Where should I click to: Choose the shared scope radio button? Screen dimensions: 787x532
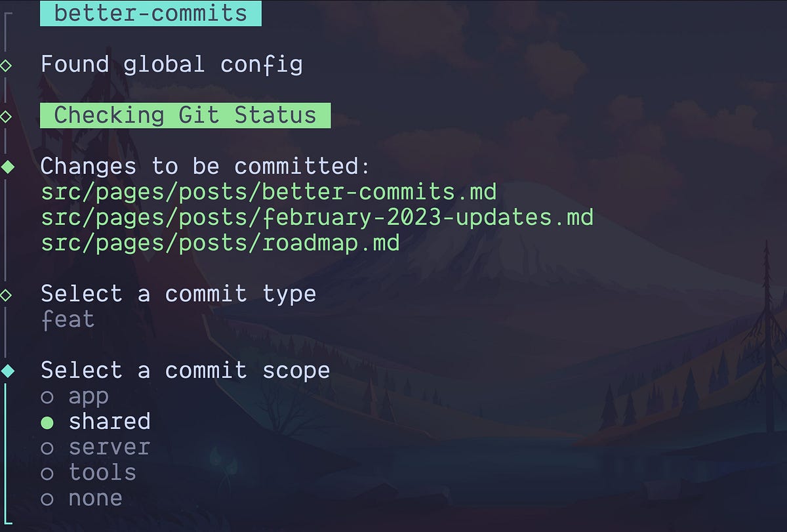tap(95, 422)
